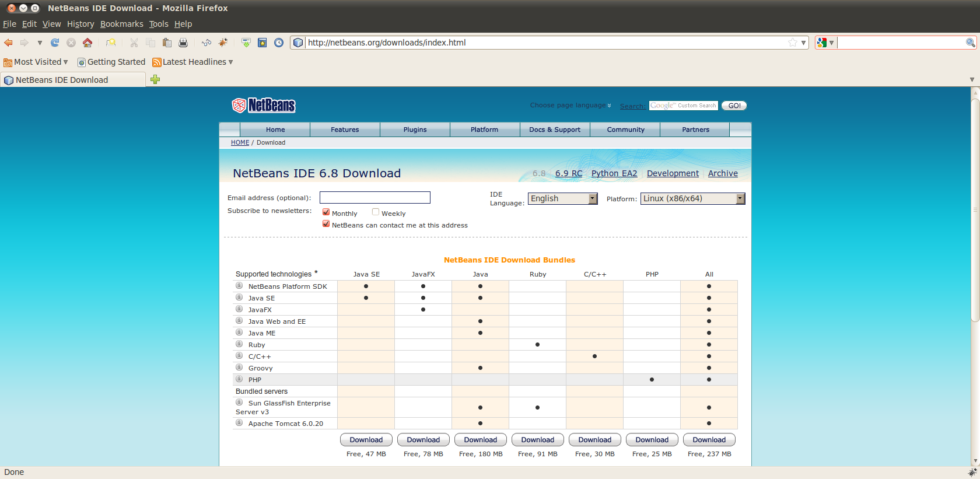Click the Print toolbar icon
Viewport: 980px width, 479px height.
[x=183, y=43]
